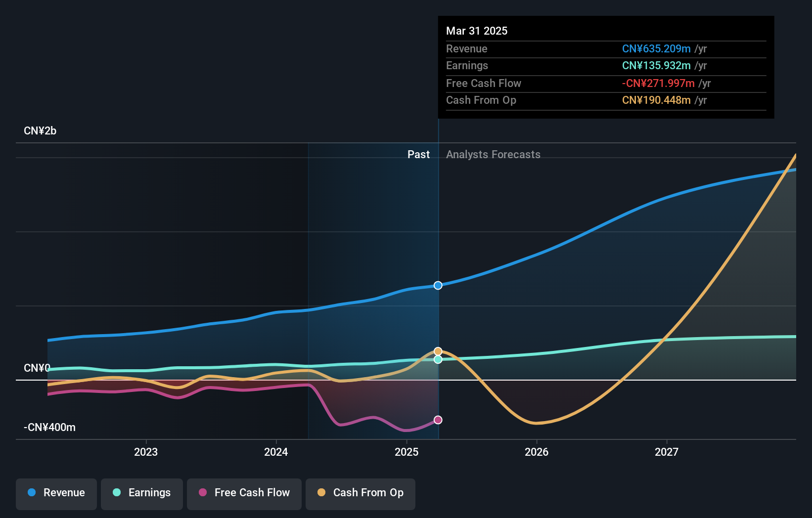
Task: Click the pink Free Cash Flow legend dot
Action: click(203, 492)
